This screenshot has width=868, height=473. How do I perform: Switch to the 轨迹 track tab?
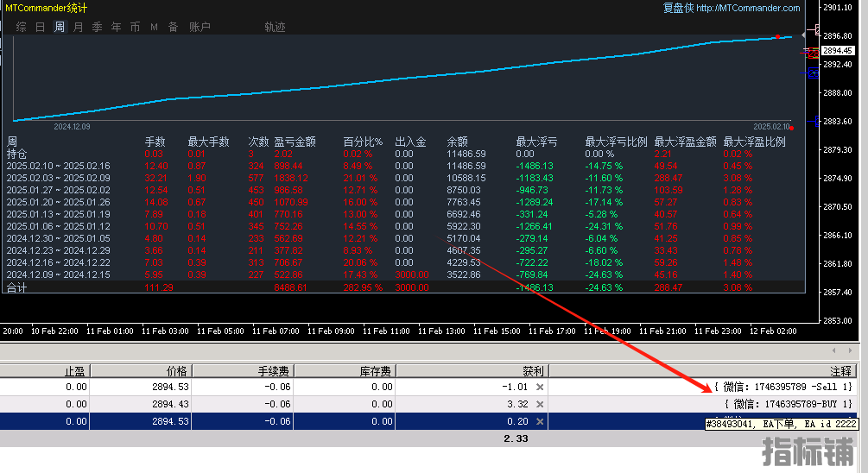(275, 27)
